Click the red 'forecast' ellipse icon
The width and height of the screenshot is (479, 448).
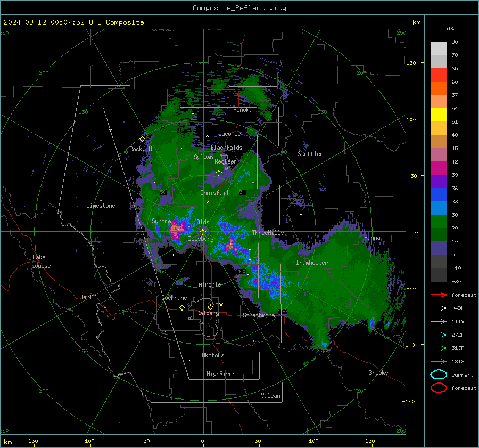439,388
